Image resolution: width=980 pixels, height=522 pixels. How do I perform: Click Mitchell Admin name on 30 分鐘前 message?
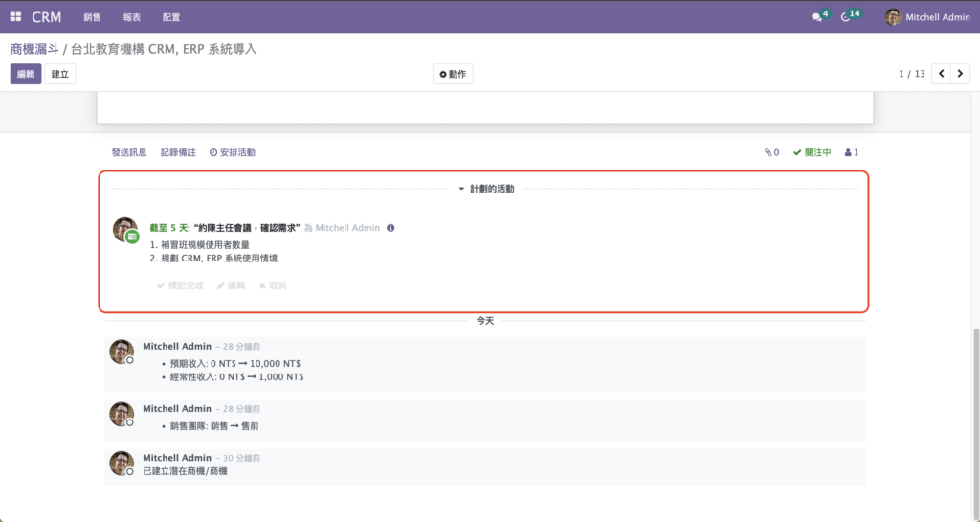[177, 458]
